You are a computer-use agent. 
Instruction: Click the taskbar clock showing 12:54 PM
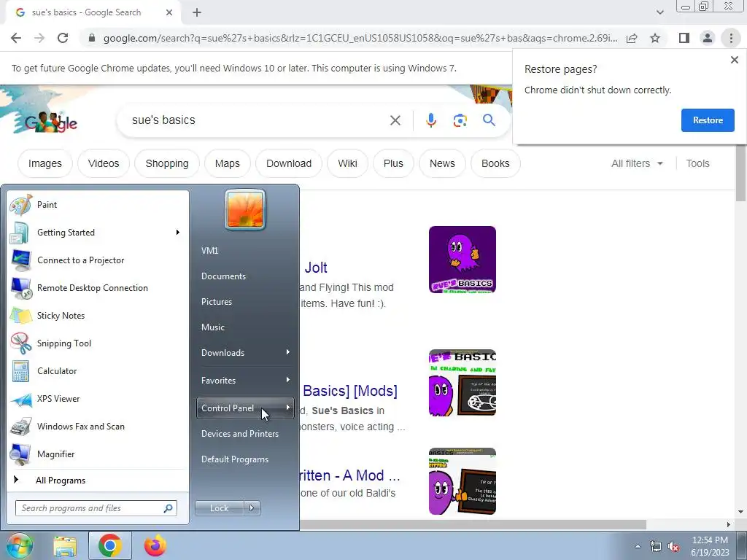point(710,546)
